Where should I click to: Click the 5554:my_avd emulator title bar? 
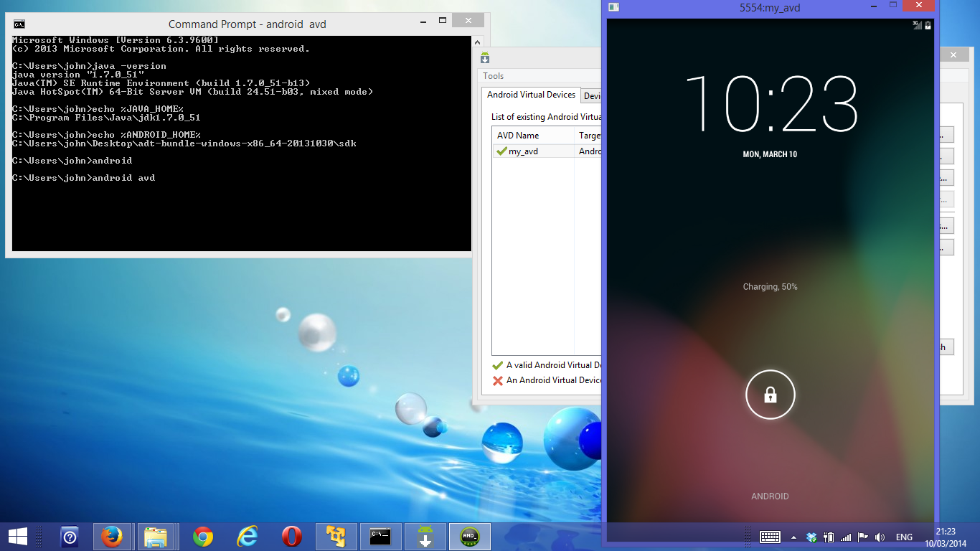tap(770, 8)
